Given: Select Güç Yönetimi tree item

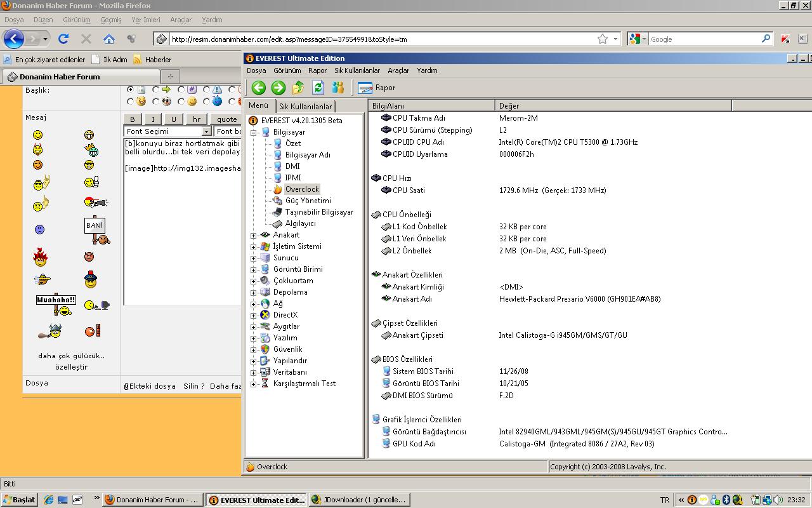Looking at the screenshot, I should tap(308, 201).
